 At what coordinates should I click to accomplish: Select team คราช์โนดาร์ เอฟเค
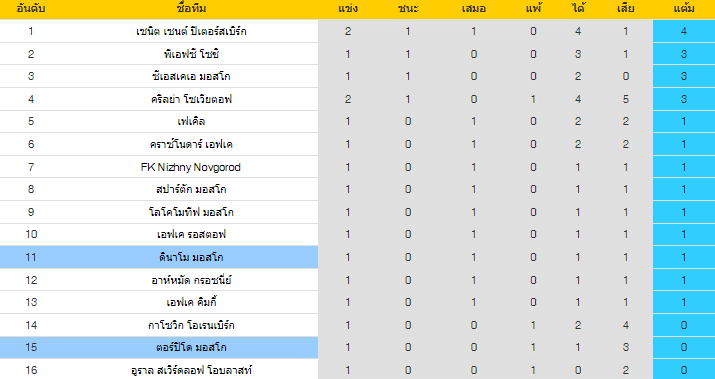pyautogui.click(x=191, y=145)
